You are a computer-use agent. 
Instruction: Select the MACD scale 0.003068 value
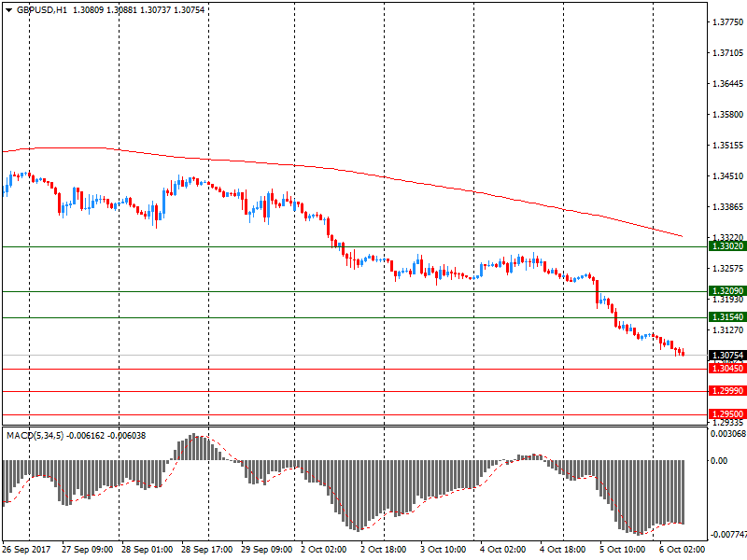point(728,434)
